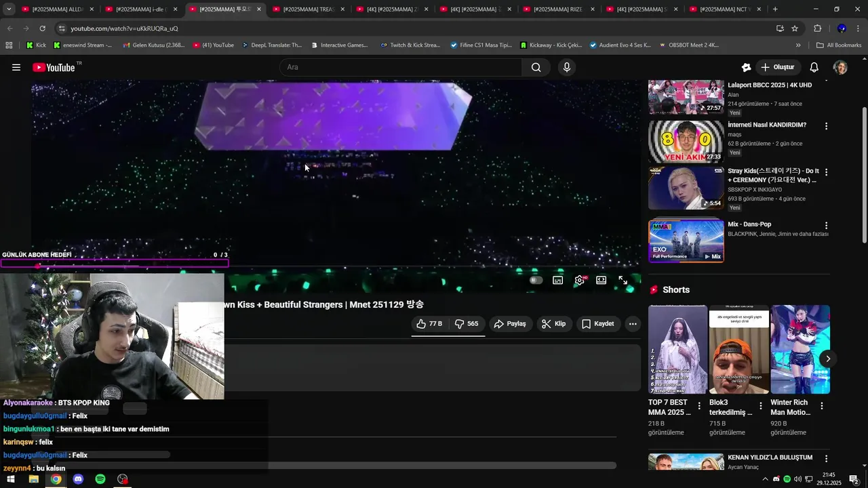
Task: Open Spotify from the taskbar
Action: (100, 479)
